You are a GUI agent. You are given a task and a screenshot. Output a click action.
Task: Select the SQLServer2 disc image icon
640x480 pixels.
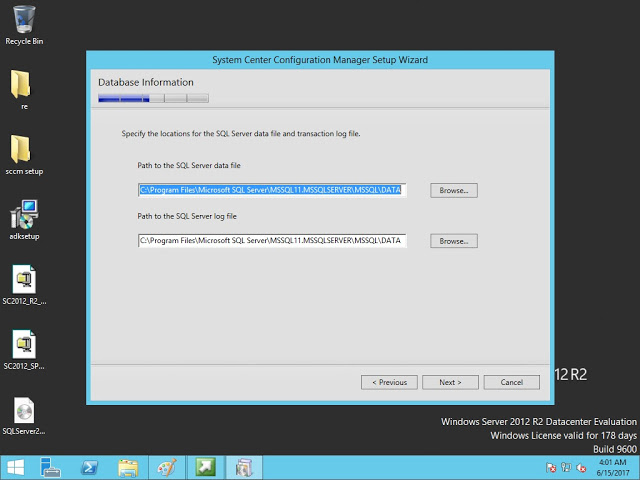tap(24, 410)
